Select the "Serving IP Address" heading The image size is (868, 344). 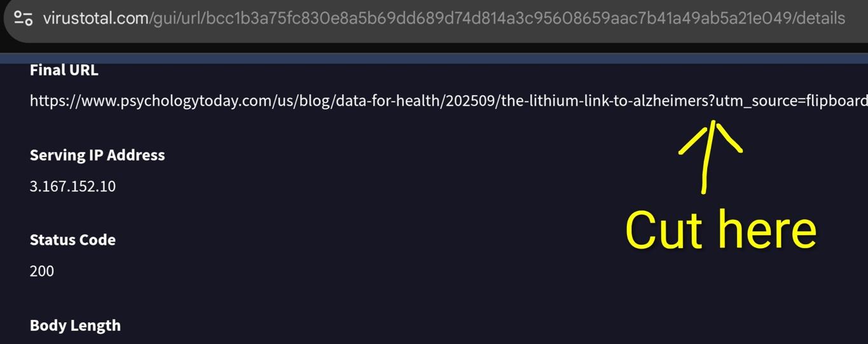[x=97, y=155]
